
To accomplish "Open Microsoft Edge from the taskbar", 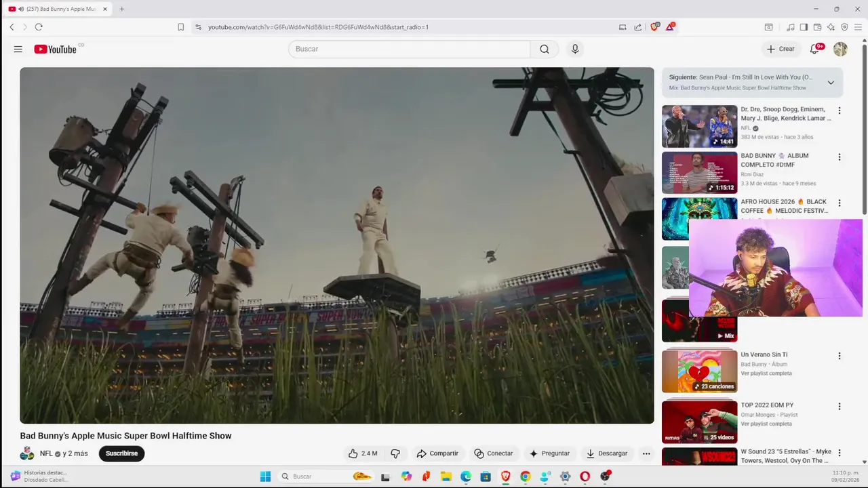I will click(x=466, y=476).
